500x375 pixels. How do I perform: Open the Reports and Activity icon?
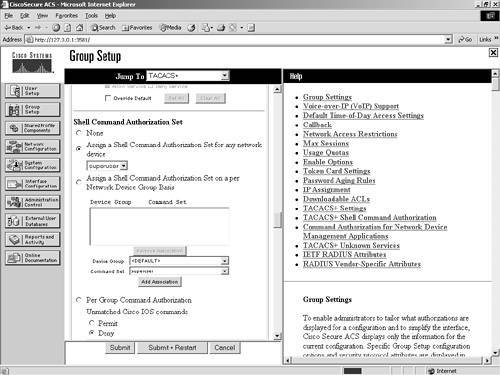click(x=33, y=239)
